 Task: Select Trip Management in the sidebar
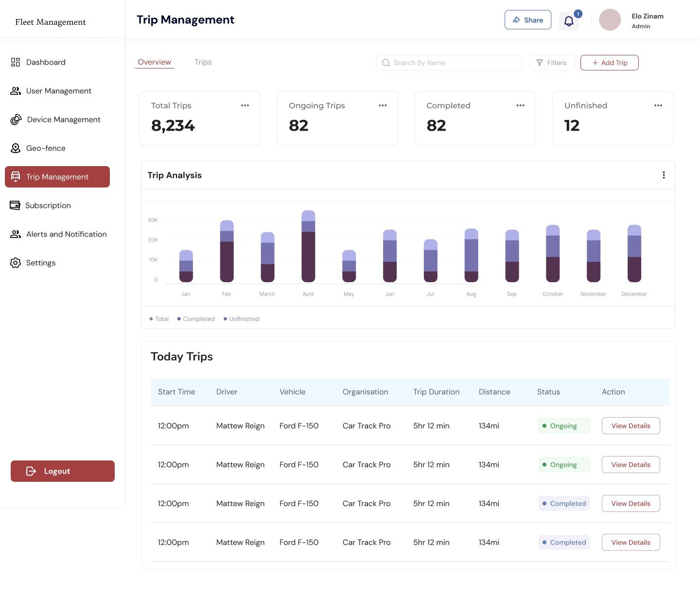pyautogui.click(x=57, y=177)
